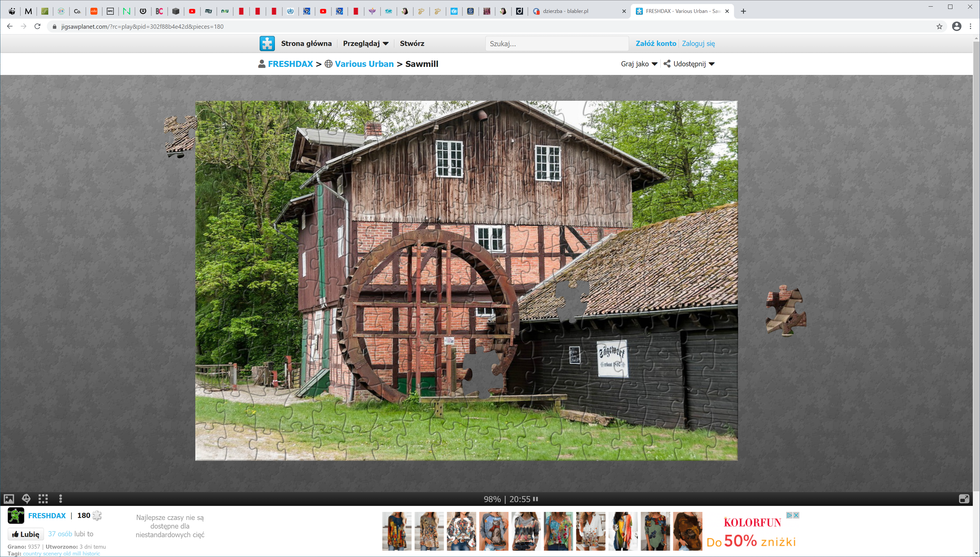This screenshot has width=980, height=557.
Task: Expand the Przeglądaj dropdown menu
Action: pos(365,43)
